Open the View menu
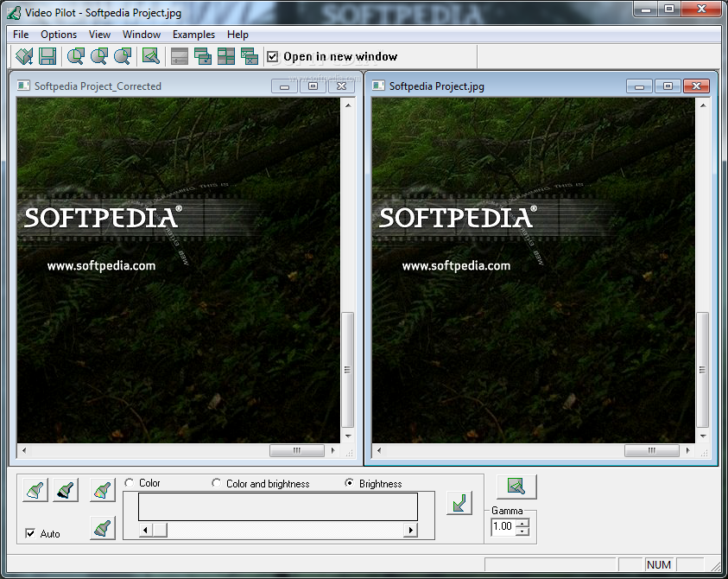Screen dimensions: 728x579 [100, 35]
